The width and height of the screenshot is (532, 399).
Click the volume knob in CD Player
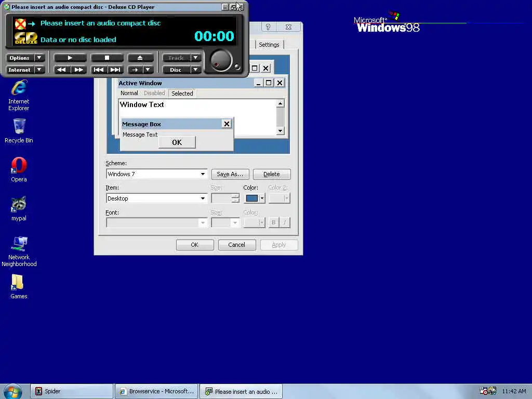coord(221,61)
